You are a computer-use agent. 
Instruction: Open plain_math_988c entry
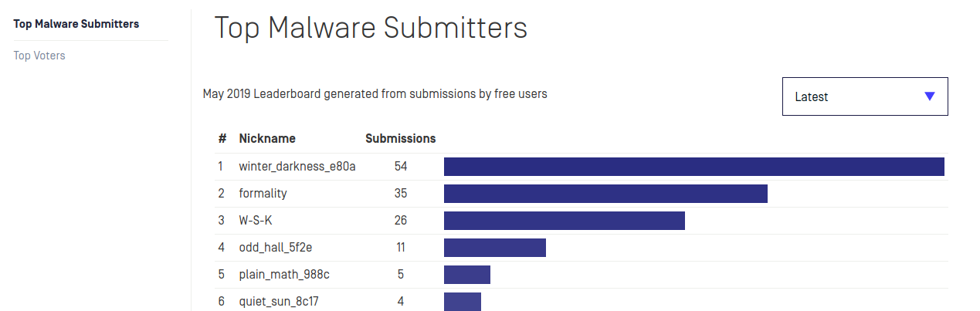pos(284,274)
